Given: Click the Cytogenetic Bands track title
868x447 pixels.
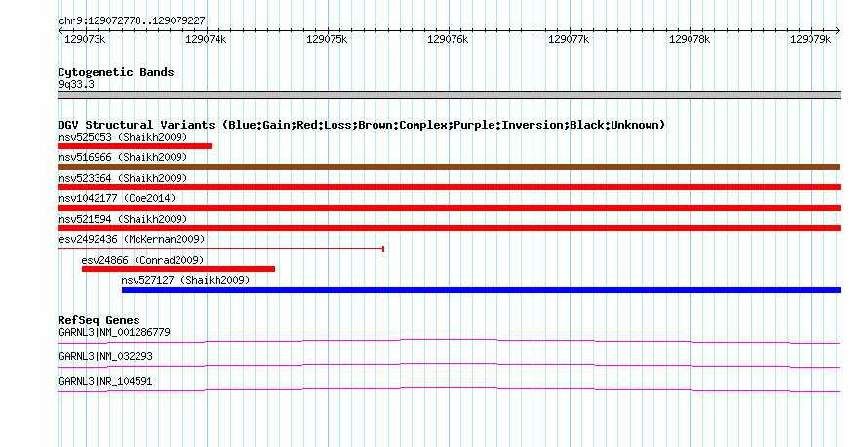Looking at the screenshot, I should click(x=116, y=72).
